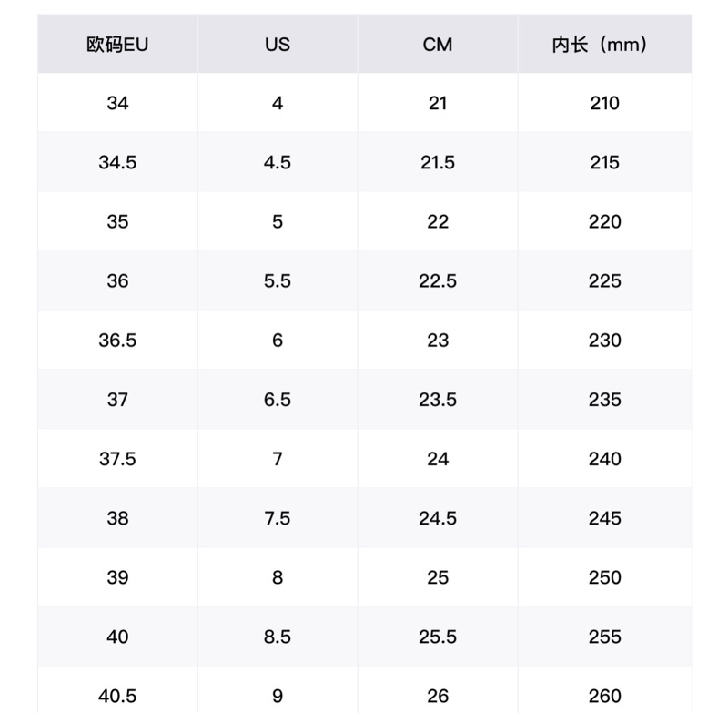Select EU size 36.5 cell
728x713 pixels.
tap(117, 340)
